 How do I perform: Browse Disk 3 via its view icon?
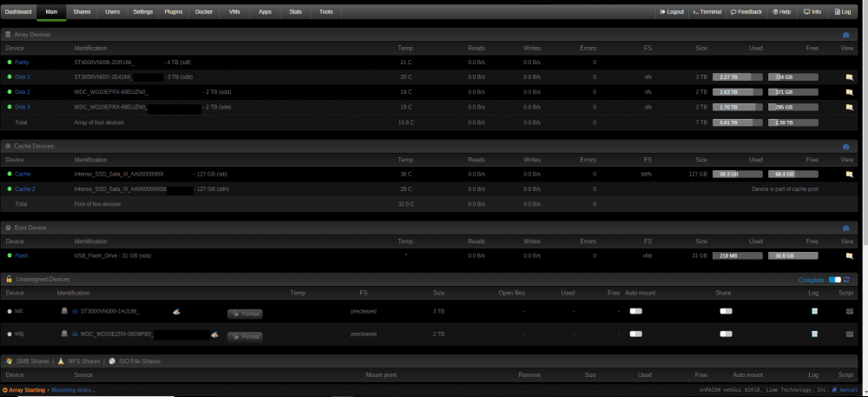(x=849, y=108)
